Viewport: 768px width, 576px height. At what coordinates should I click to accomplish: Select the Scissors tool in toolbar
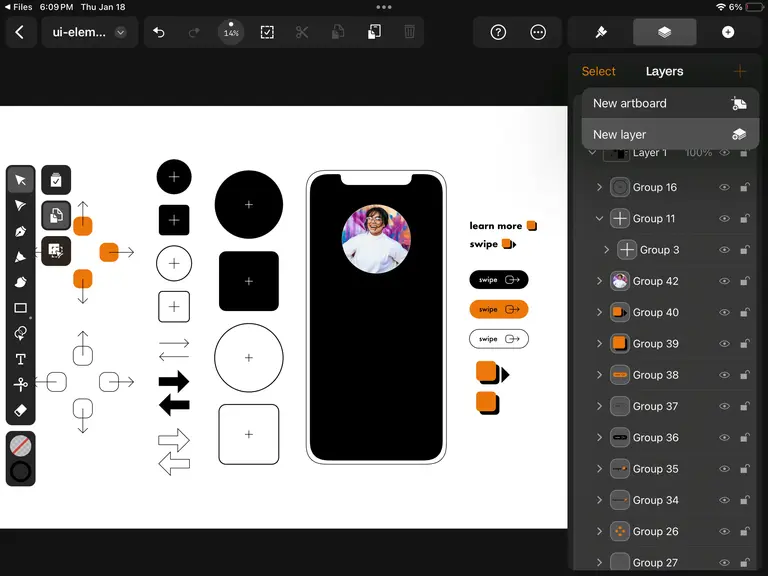[21, 384]
